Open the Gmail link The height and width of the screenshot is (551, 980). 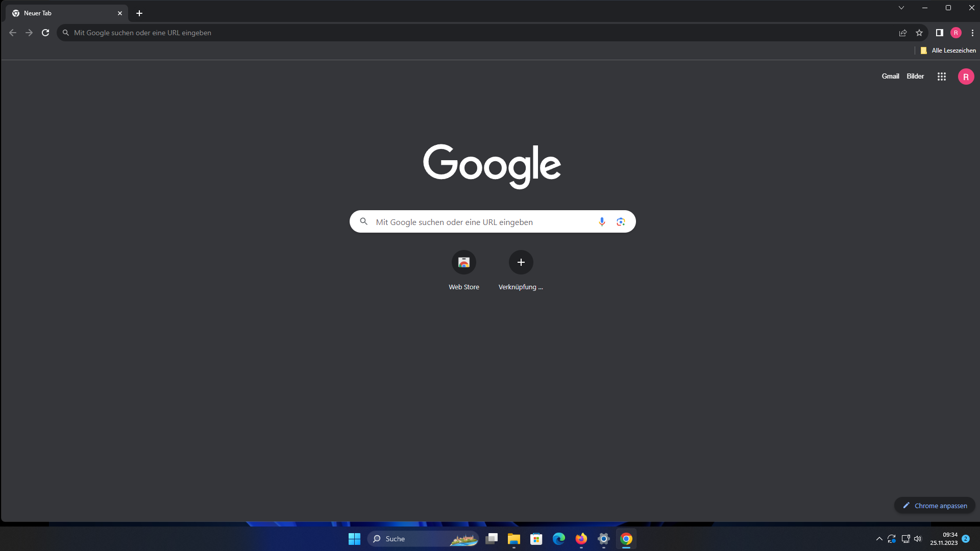(890, 77)
